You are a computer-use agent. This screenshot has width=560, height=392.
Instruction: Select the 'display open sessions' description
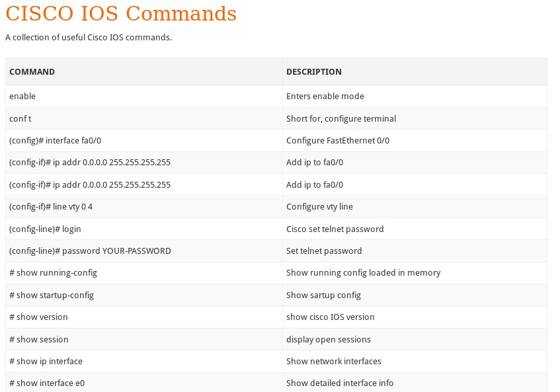329,340
